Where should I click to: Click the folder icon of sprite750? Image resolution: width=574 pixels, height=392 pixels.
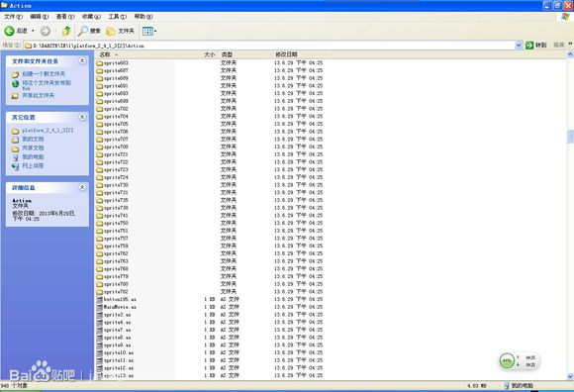[99, 223]
